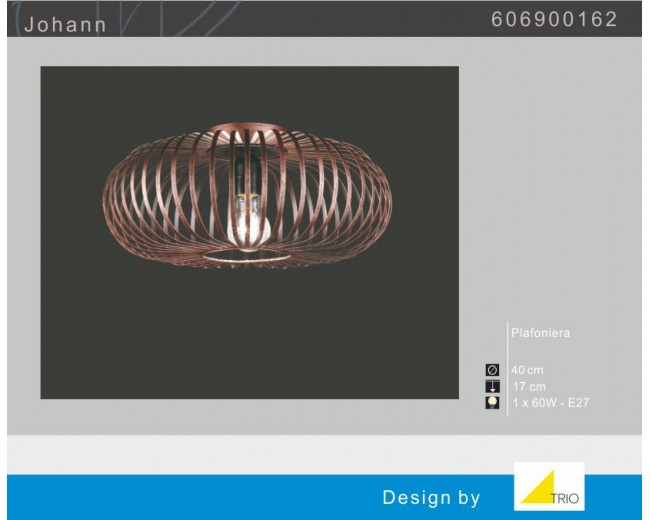The width and height of the screenshot is (650, 520).
Task: Click the 40 cm diameter value
Action: (528, 371)
